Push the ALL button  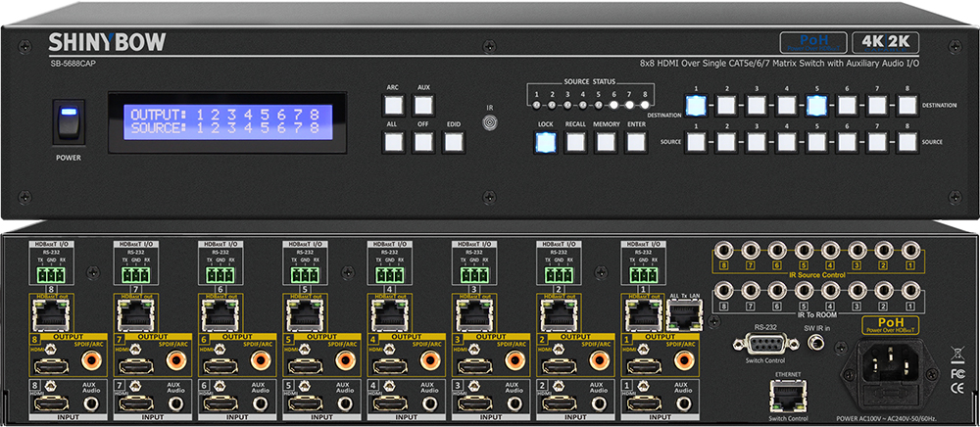pyautogui.click(x=393, y=142)
